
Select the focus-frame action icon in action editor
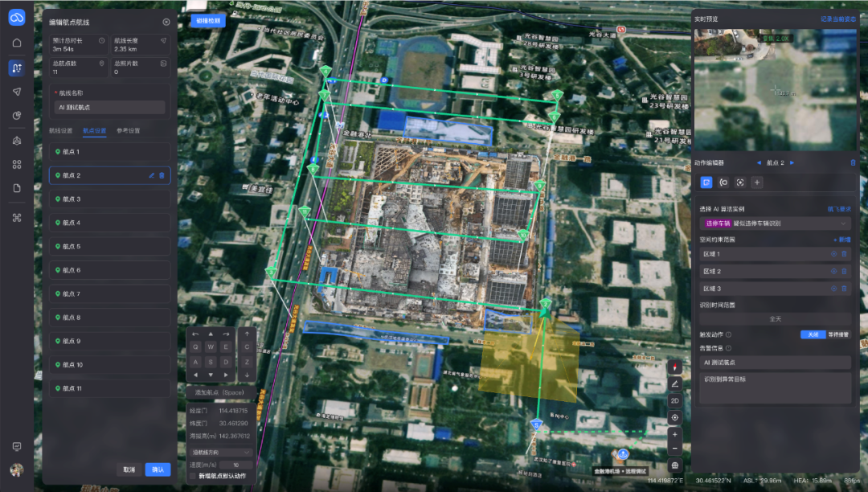pos(740,182)
